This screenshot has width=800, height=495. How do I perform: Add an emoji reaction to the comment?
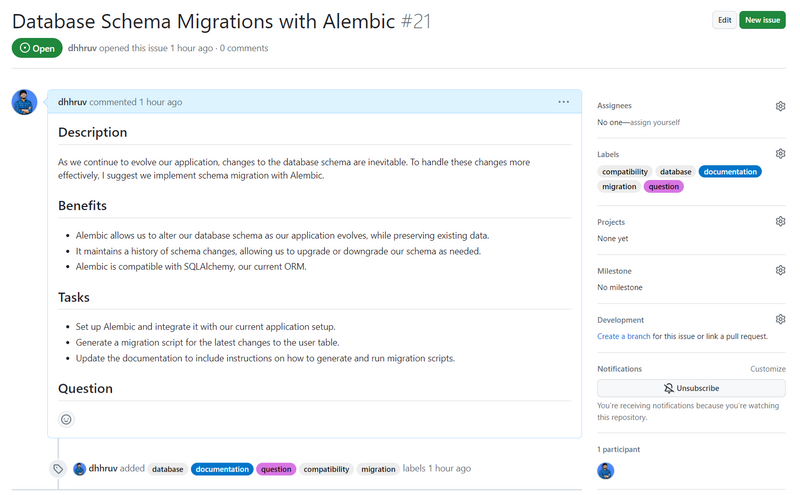tap(66, 420)
